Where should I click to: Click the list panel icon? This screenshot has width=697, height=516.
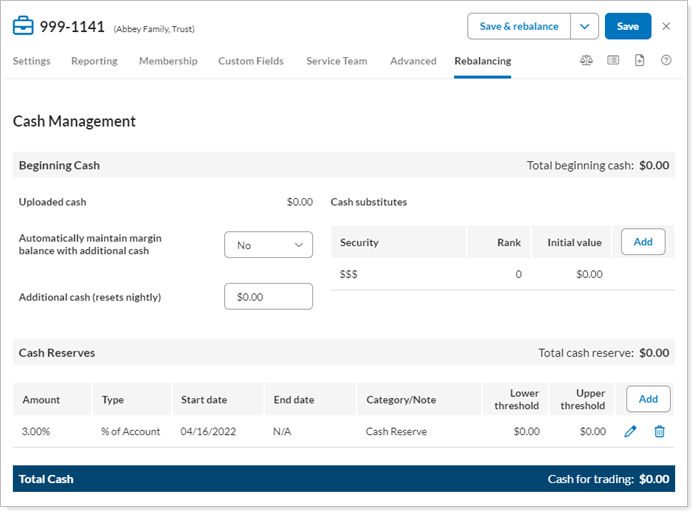coord(613,61)
